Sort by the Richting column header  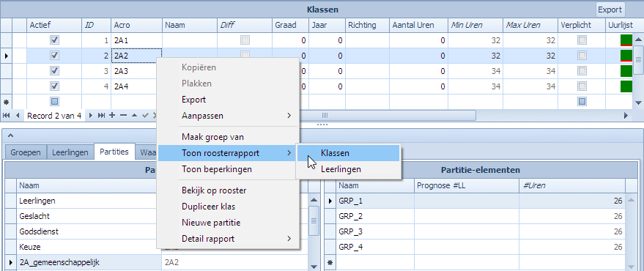click(x=367, y=25)
